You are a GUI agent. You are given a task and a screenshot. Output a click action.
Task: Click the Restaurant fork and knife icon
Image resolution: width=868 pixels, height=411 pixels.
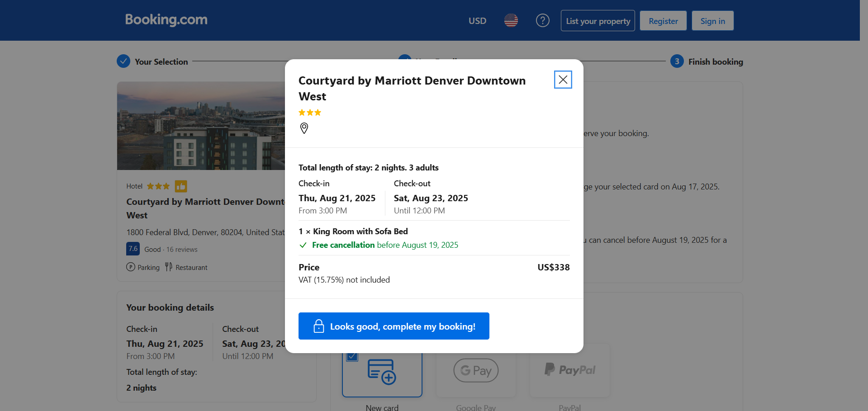tap(168, 267)
